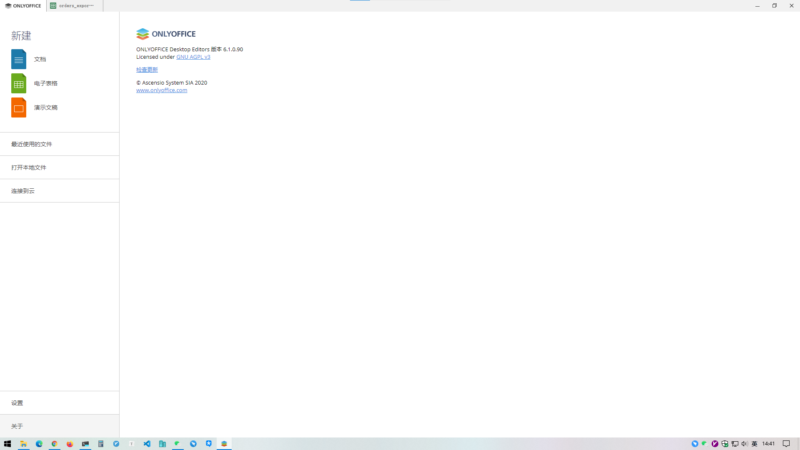Image resolution: width=800 pixels, height=450 pixels.
Task: Visit the www.onlyoffice.com link
Action: 161,90
